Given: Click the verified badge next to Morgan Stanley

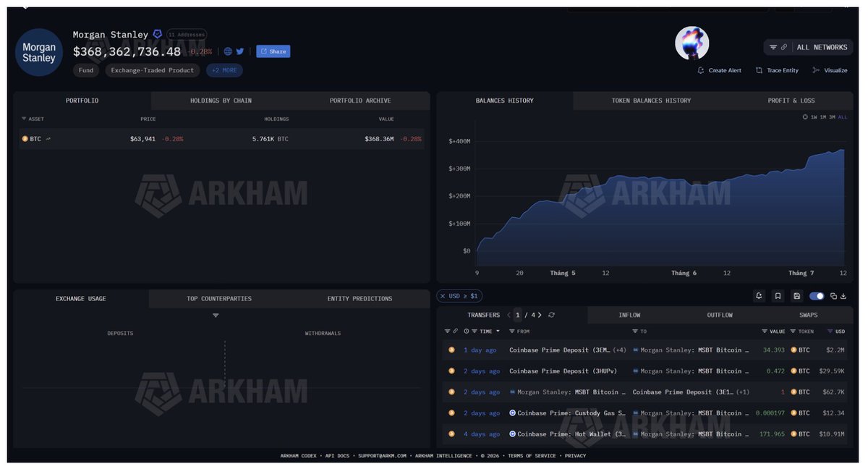Looking at the screenshot, I should [x=157, y=34].
